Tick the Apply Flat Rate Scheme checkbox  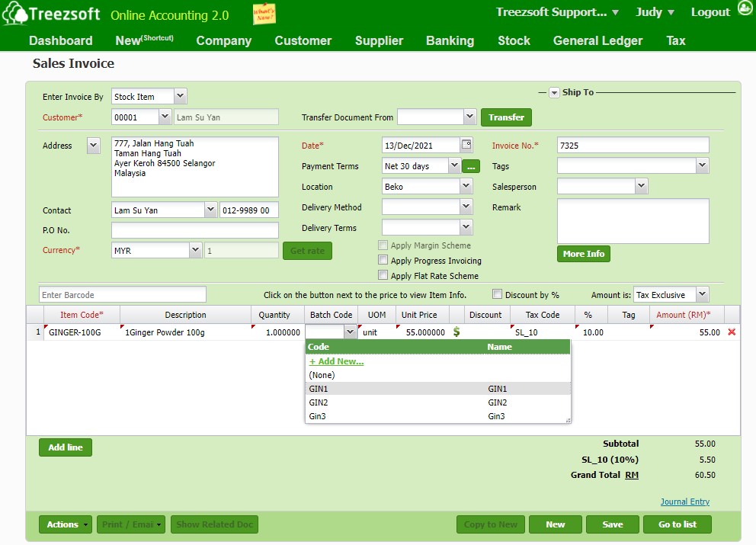tap(383, 276)
